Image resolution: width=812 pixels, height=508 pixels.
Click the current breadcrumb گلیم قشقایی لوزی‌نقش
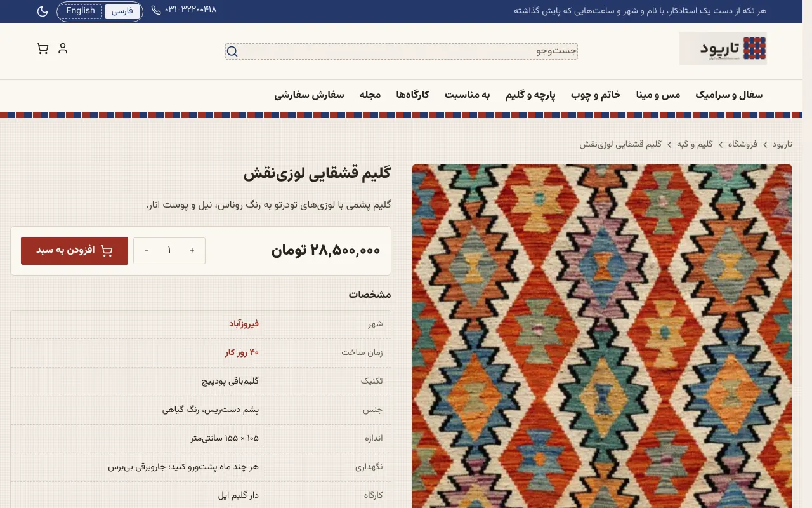pyautogui.click(x=620, y=144)
